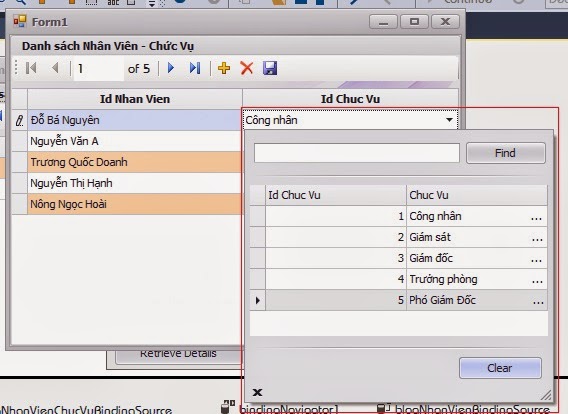
Task: Click the search text box in popup
Action: 357,153
